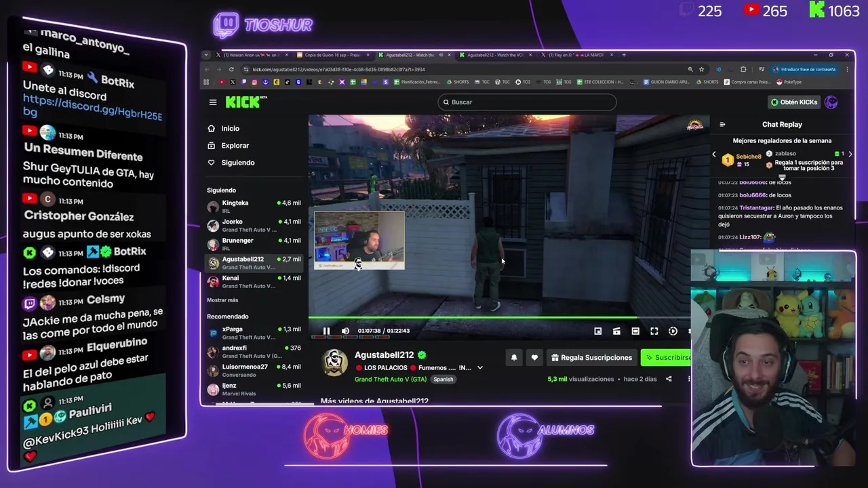Enable notifications bell for Agustabell212
Image resolution: width=868 pixels, height=488 pixels.
[514, 357]
